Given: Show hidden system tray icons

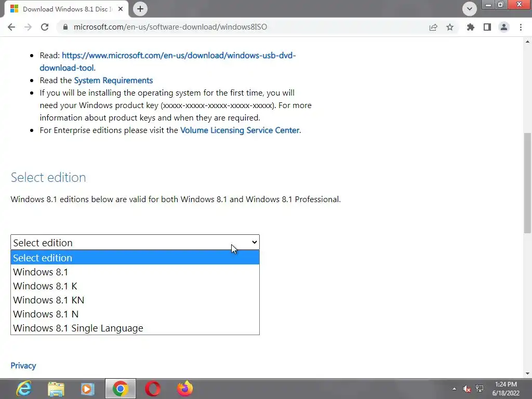Looking at the screenshot, I should coord(454,389).
